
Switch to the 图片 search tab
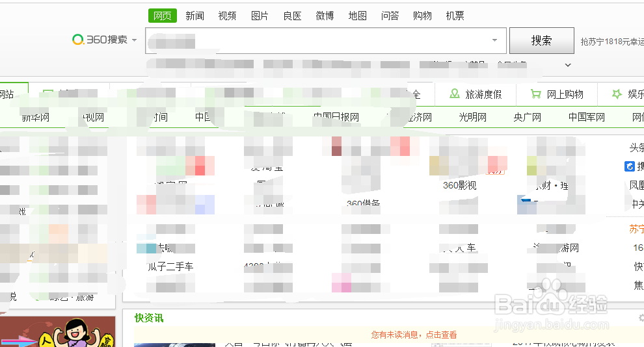click(260, 16)
